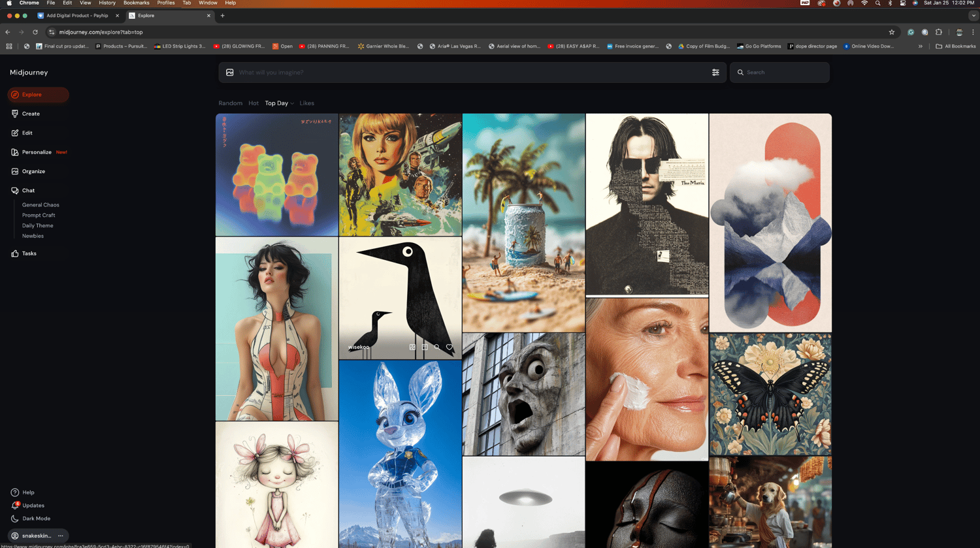Click the Midjourney logo text

click(29, 73)
